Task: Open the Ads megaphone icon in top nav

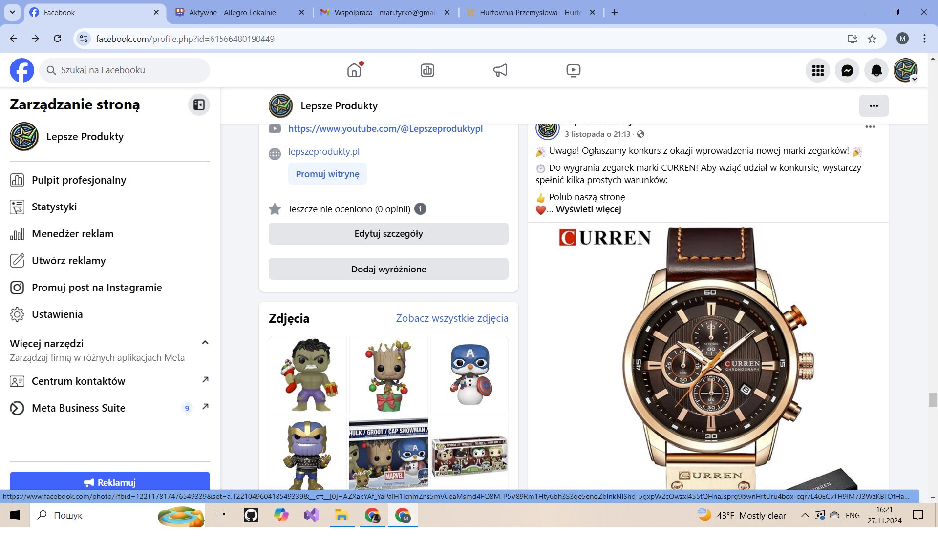Action: [500, 70]
